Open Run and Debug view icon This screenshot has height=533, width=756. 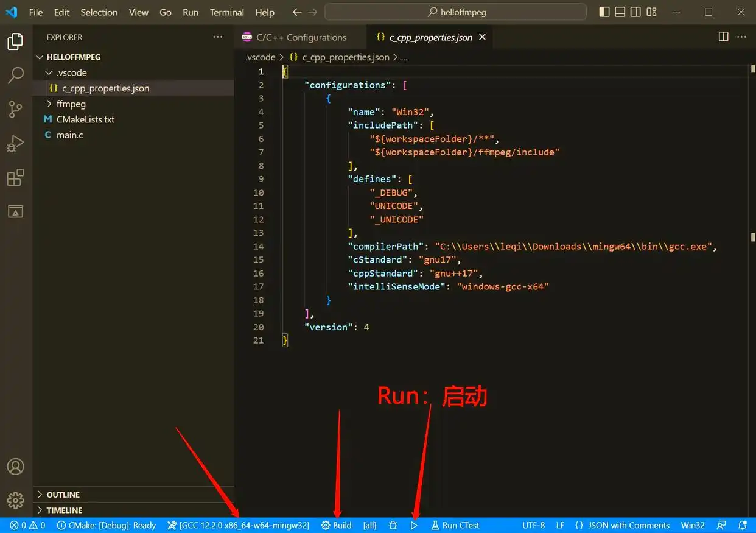(15, 144)
